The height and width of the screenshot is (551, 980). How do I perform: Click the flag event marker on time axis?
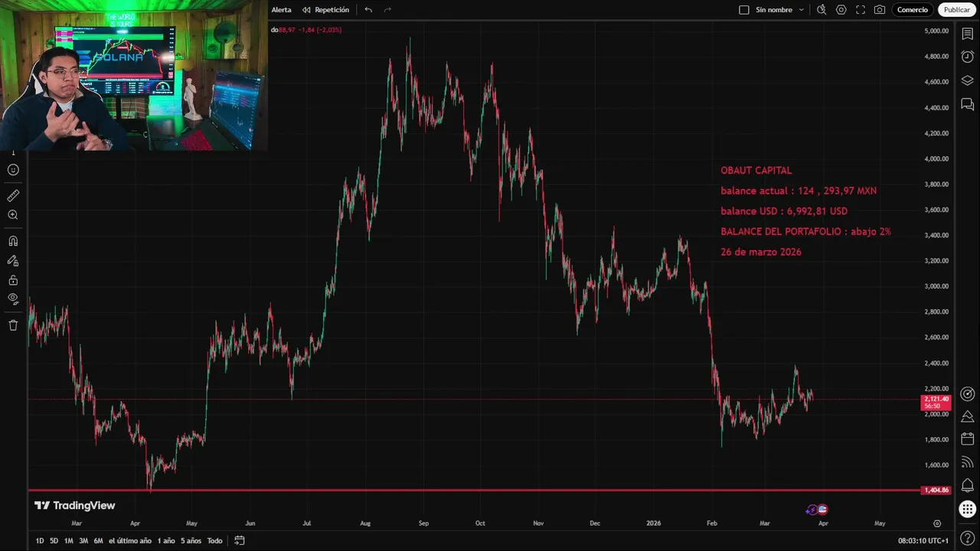(x=822, y=510)
